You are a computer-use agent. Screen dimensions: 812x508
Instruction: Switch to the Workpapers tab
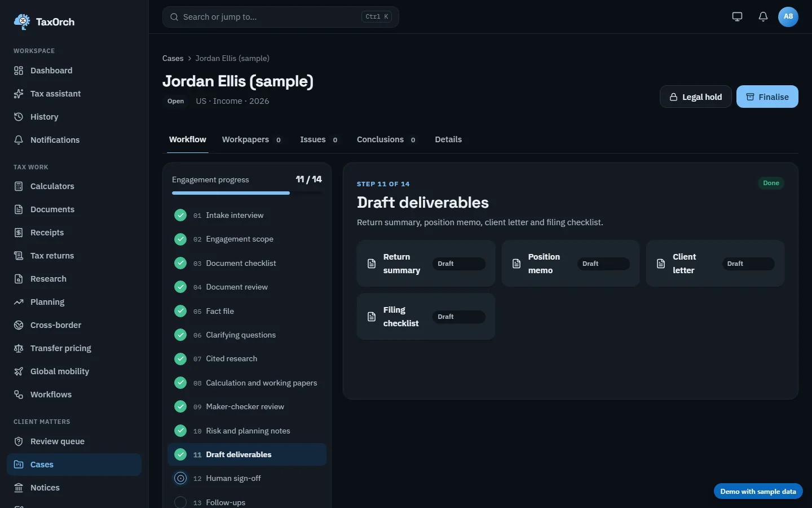click(x=252, y=139)
